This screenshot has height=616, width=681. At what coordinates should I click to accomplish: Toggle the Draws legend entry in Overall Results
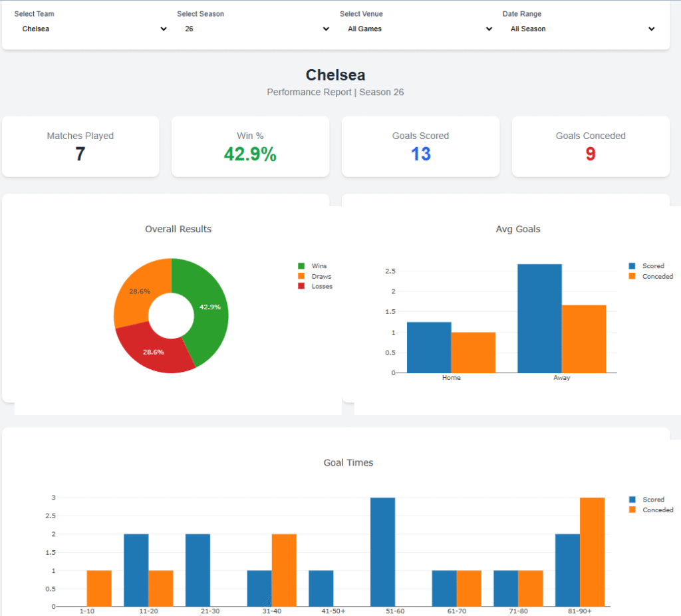pos(321,276)
